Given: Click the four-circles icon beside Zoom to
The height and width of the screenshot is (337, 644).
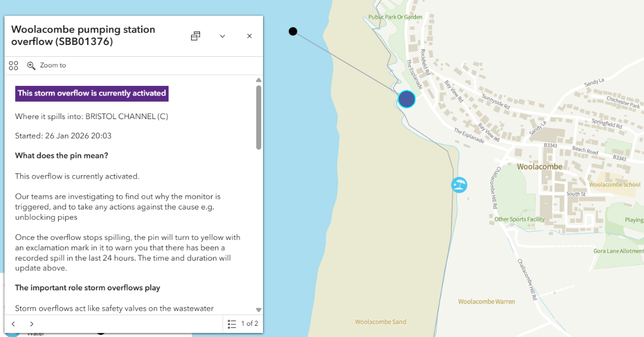Looking at the screenshot, I should [13, 66].
